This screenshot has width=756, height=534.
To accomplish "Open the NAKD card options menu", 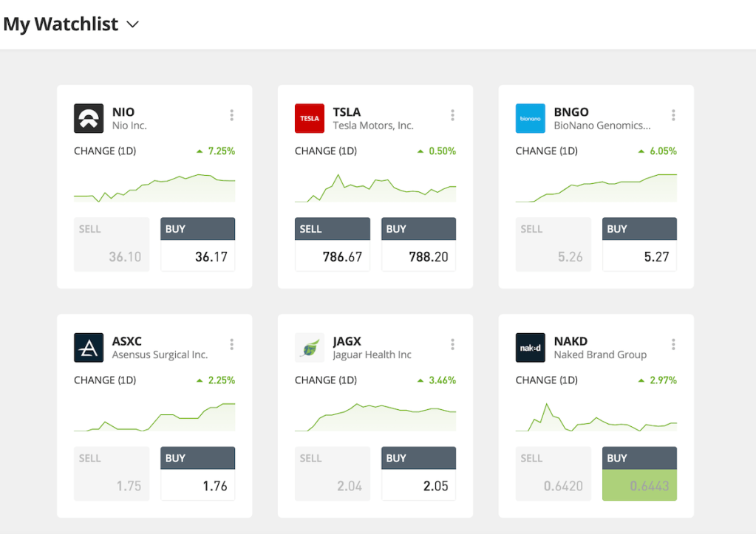I will click(673, 344).
